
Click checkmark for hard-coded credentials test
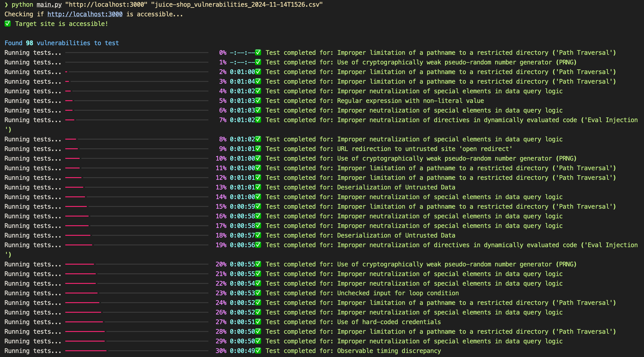pyautogui.click(x=258, y=322)
